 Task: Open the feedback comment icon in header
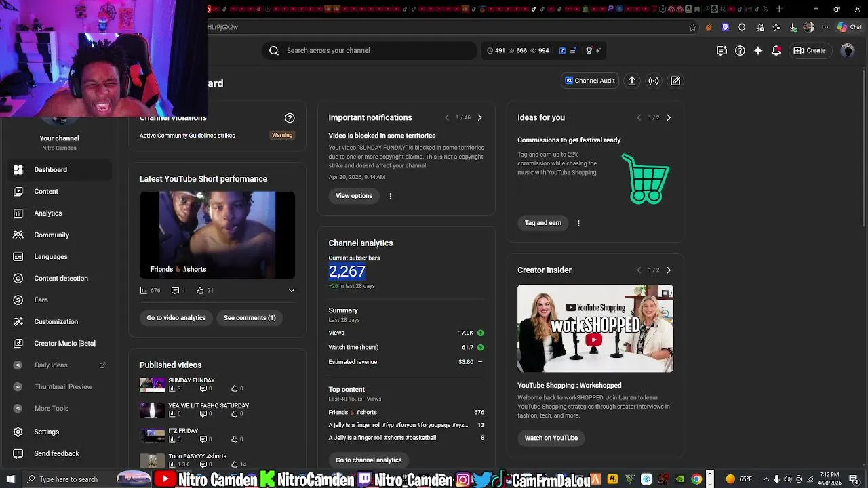tap(722, 50)
